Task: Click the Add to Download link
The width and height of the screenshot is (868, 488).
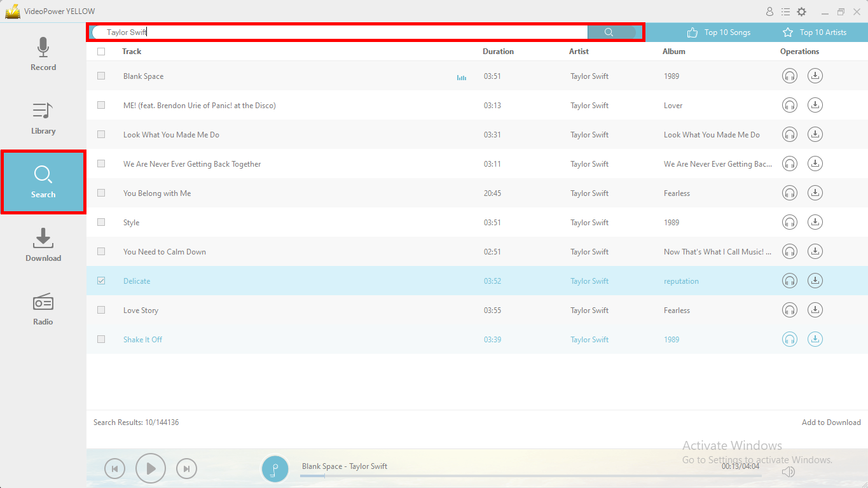Action: coord(831,422)
